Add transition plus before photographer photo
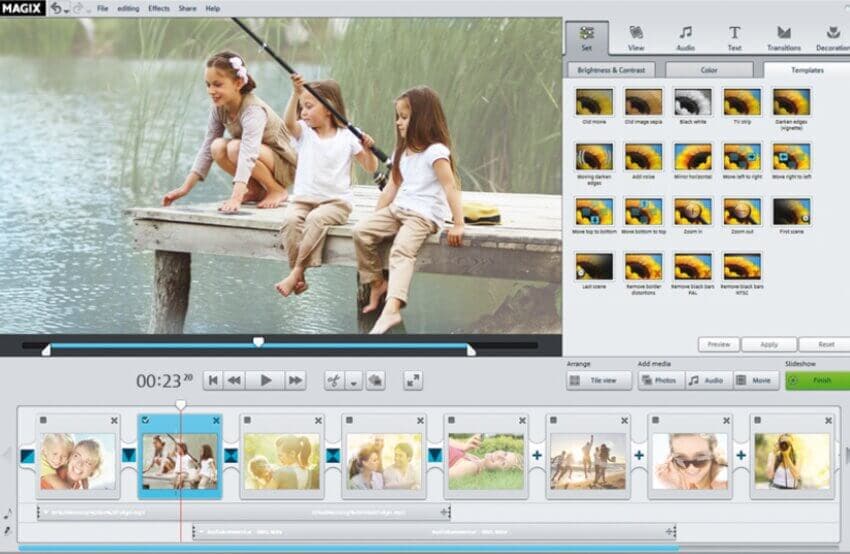 click(741, 455)
